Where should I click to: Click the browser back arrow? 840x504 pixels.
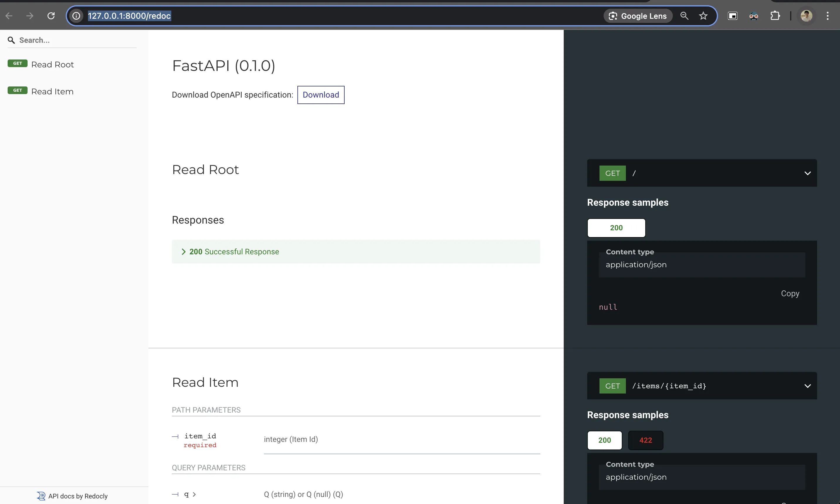tap(9, 16)
